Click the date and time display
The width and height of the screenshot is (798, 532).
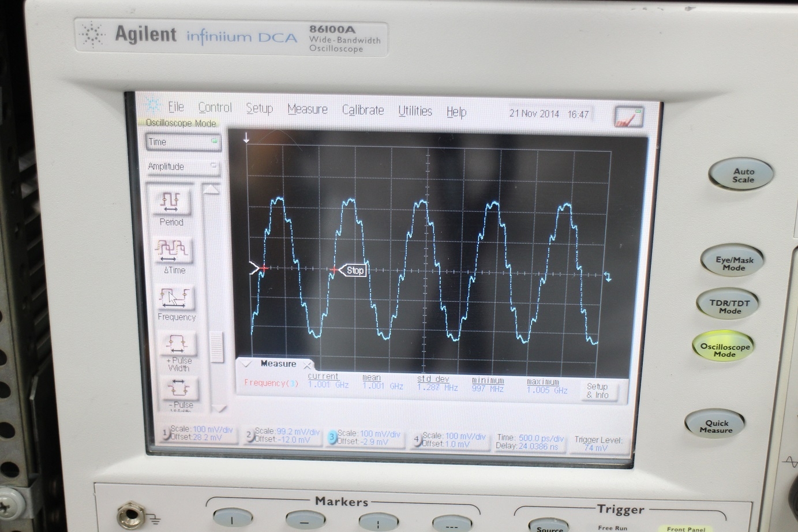tap(549, 114)
